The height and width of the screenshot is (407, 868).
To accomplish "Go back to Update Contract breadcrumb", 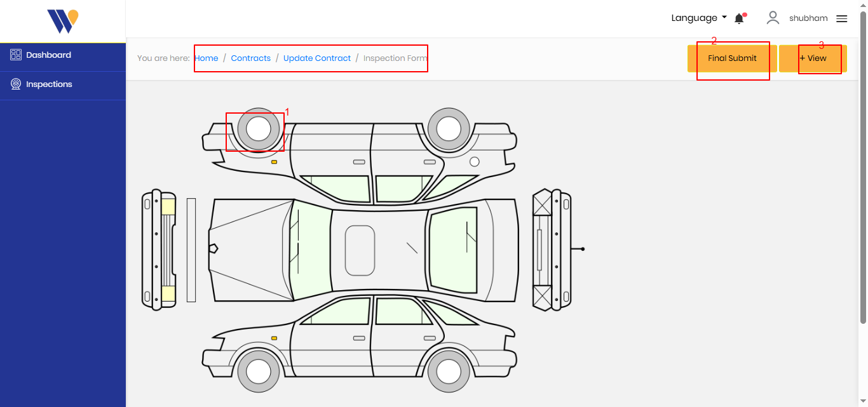I will [316, 58].
